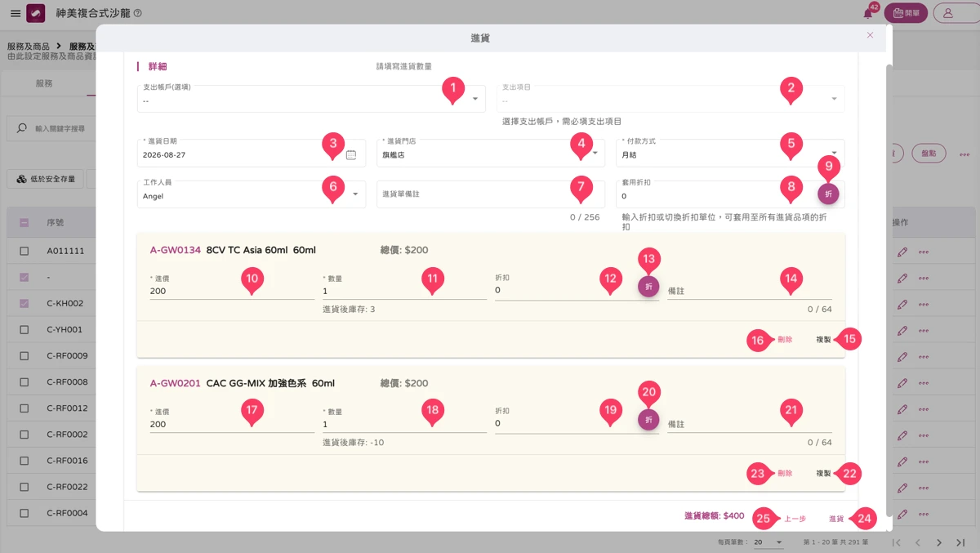The image size is (980, 553).
Task: Open the more options menu beside 盤點
Action: pyautogui.click(x=964, y=154)
